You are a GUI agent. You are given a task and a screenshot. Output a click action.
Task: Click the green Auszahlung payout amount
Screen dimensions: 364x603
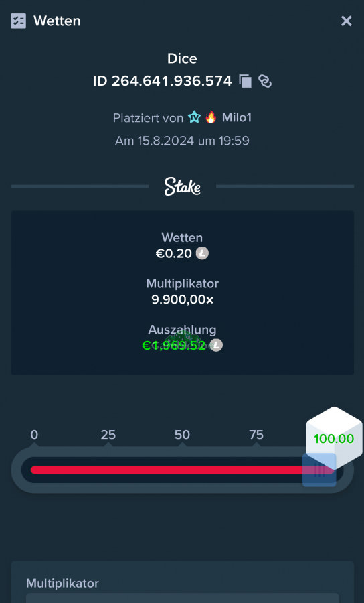pyautogui.click(x=174, y=345)
